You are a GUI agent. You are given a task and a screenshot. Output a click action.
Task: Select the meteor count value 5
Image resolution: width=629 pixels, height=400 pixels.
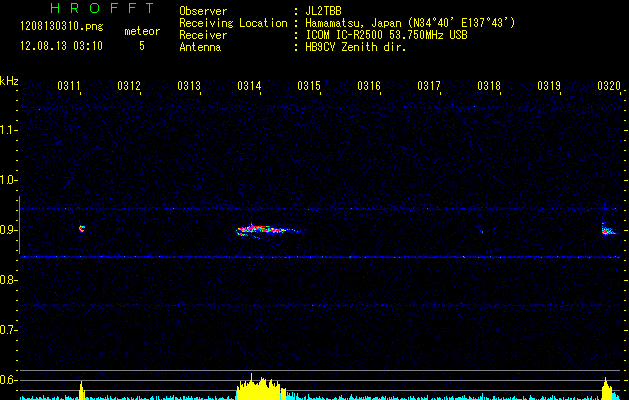point(141,45)
